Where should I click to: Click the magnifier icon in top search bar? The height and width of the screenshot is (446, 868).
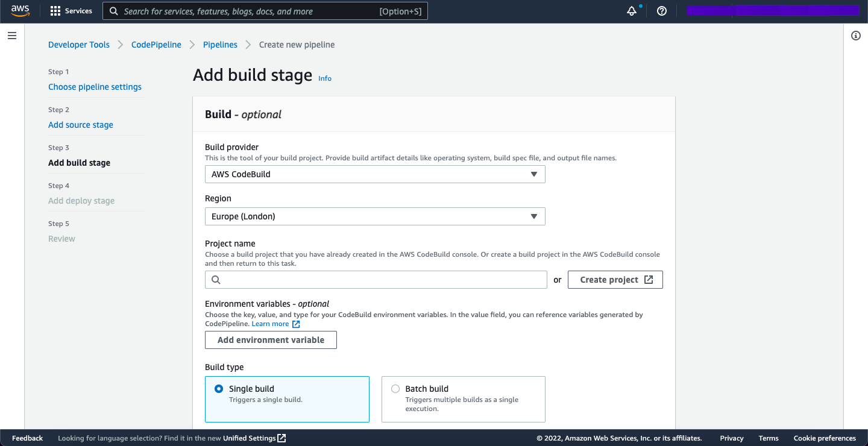point(113,11)
